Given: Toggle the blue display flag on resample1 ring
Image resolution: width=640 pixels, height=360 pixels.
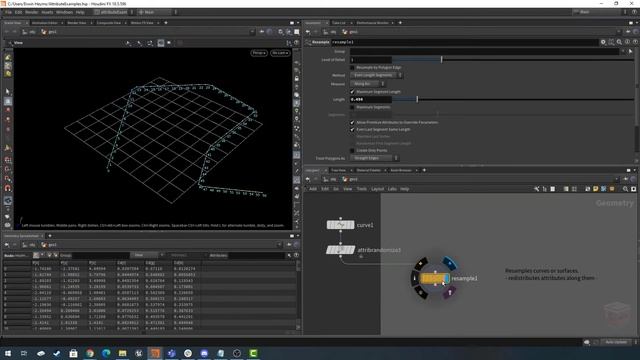Looking at the screenshot, I should point(449,263).
